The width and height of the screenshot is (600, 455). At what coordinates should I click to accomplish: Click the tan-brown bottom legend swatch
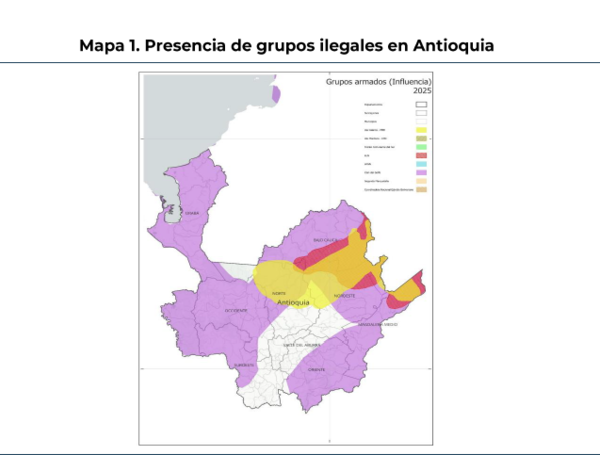click(421, 189)
